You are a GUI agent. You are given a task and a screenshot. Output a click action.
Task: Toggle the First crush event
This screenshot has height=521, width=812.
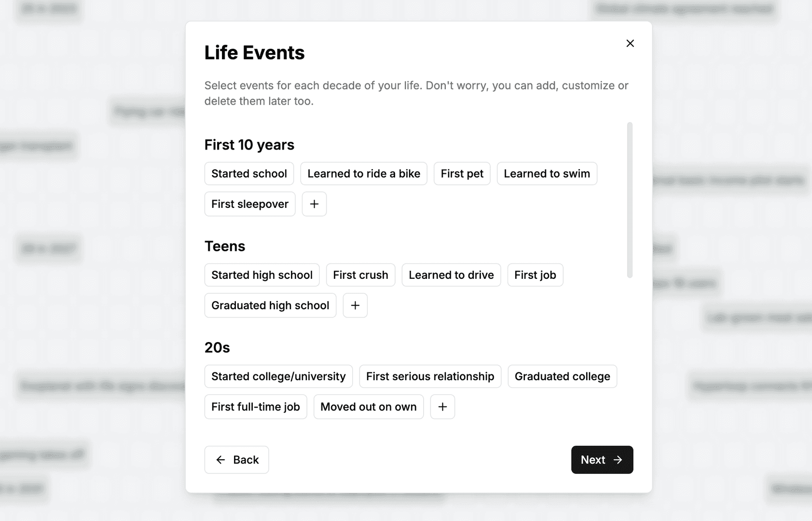360,275
